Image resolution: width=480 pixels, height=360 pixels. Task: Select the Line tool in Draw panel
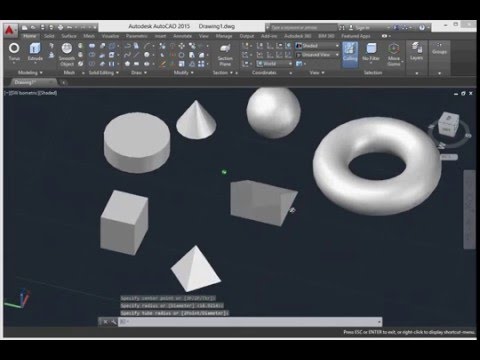136,55
